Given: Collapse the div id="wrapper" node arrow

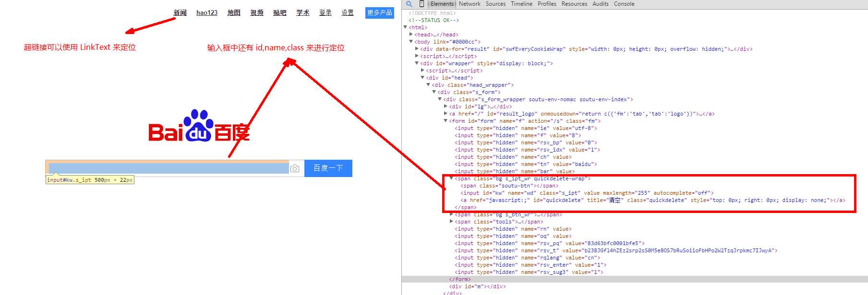Looking at the screenshot, I should 417,63.
